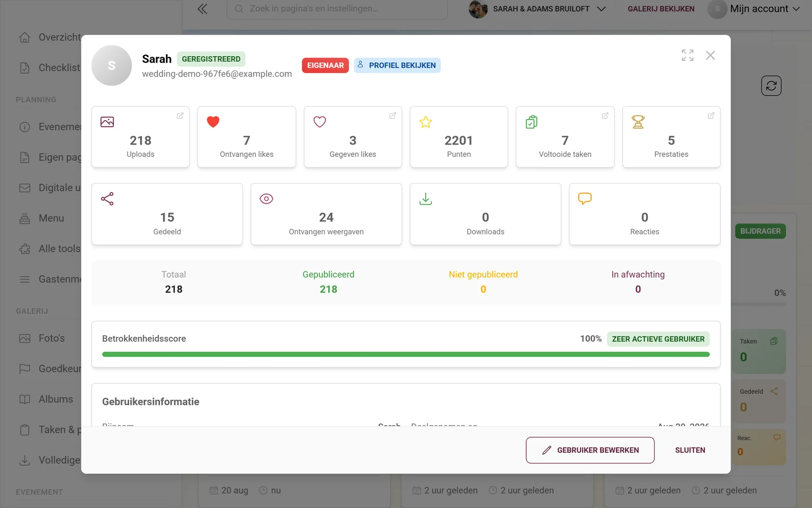The image size is (812, 508).
Task: Open Overzicht in sidebar
Action: coord(50,37)
